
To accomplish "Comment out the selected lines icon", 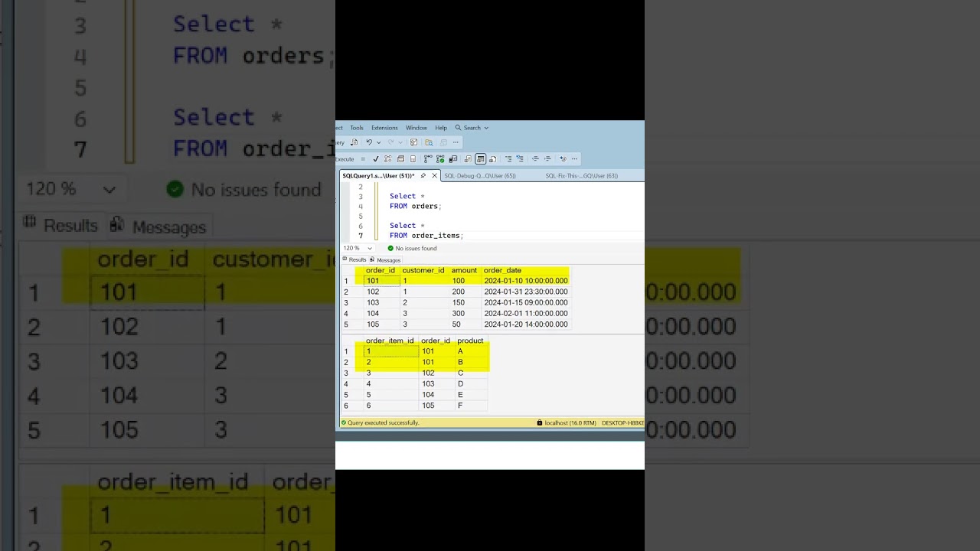I will (508, 159).
